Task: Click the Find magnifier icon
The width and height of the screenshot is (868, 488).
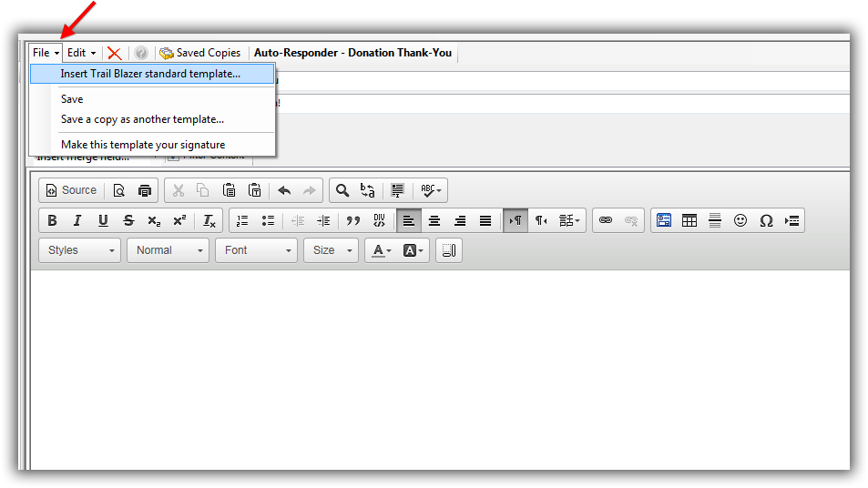Action: [x=342, y=190]
